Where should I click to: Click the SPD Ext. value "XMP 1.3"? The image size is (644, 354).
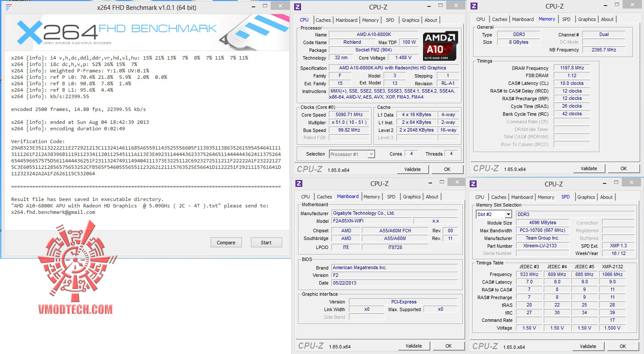click(618, 246)
